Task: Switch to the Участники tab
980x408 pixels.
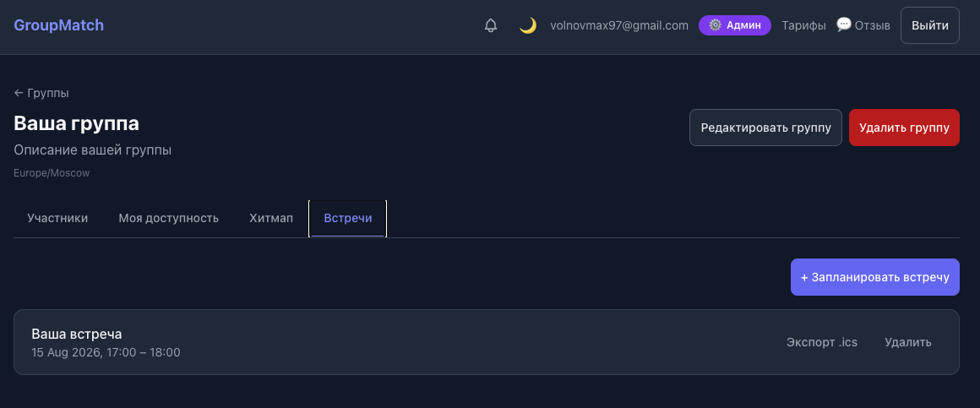Action: (57, 218)
